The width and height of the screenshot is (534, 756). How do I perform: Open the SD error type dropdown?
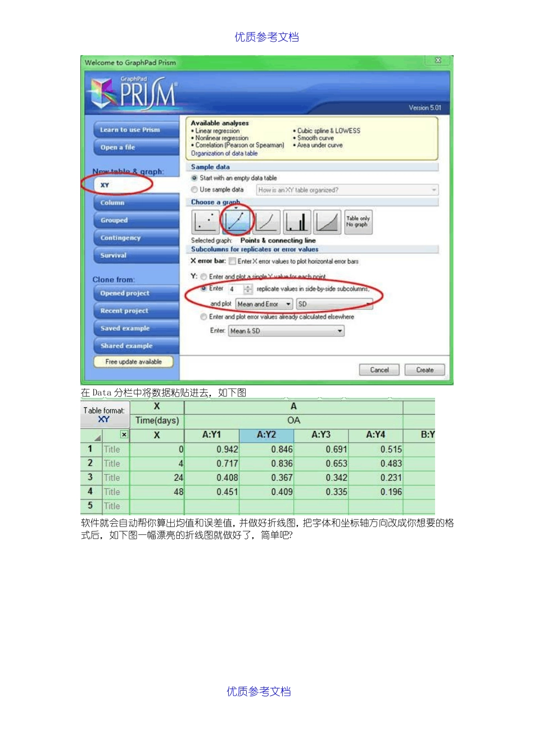(x=334, y=304)
